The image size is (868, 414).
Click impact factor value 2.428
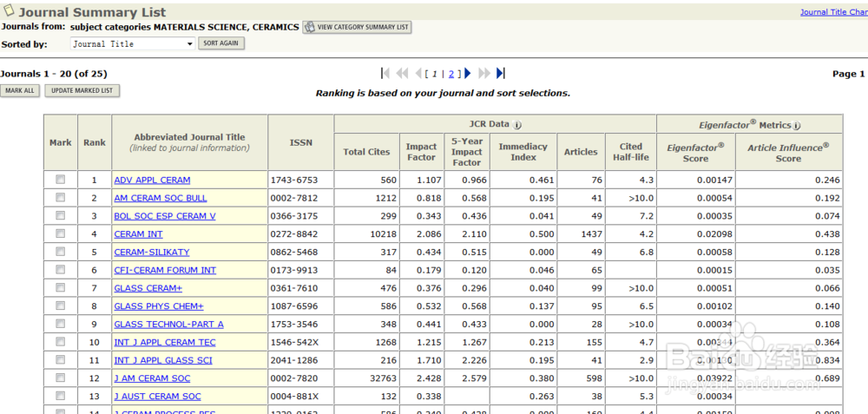pyautogui.click(x=430, y=378)
